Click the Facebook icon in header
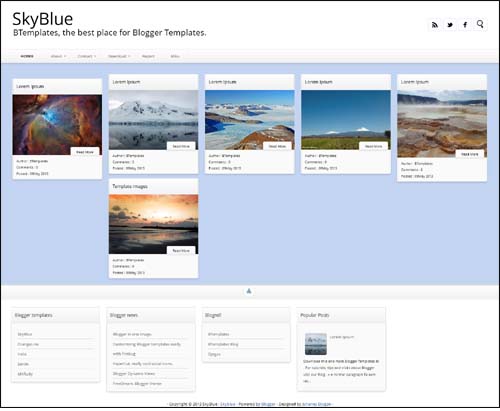 pyautogui.click(x=465, y=25)
